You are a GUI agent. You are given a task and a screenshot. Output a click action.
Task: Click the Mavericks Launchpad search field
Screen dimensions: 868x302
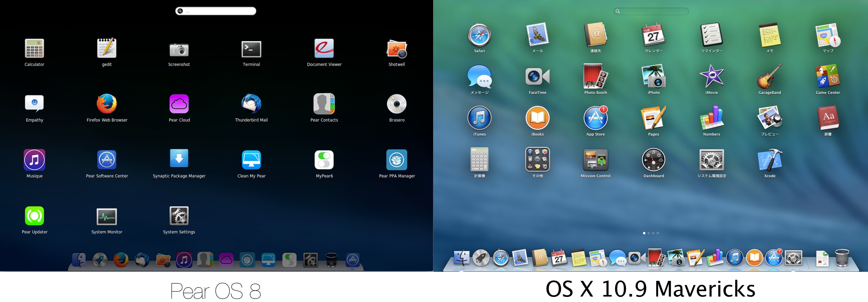pyautogui.click(x=651, y=11)
